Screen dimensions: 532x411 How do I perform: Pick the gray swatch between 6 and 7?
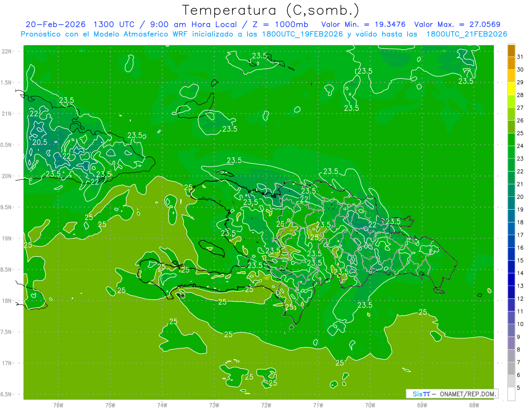(x=511, y=368)
